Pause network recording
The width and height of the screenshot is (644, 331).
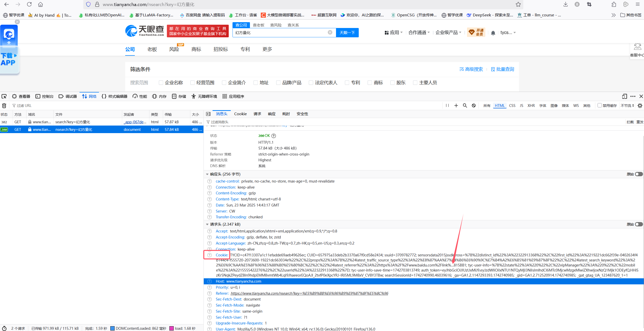click(x=447, y=106)
